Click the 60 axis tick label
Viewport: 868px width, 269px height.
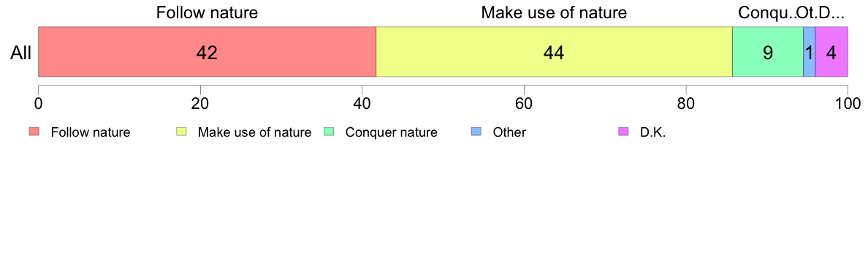point(524,104)
